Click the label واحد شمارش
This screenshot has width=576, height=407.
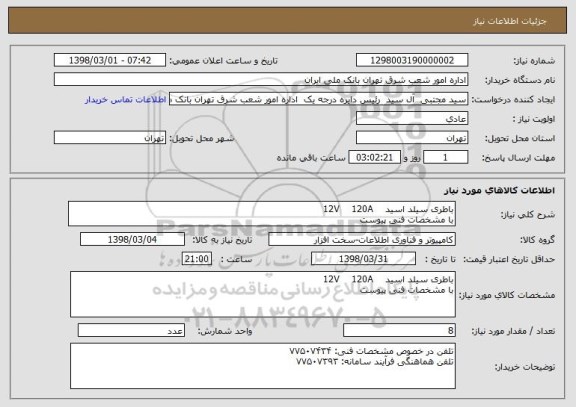click(225, 331)
